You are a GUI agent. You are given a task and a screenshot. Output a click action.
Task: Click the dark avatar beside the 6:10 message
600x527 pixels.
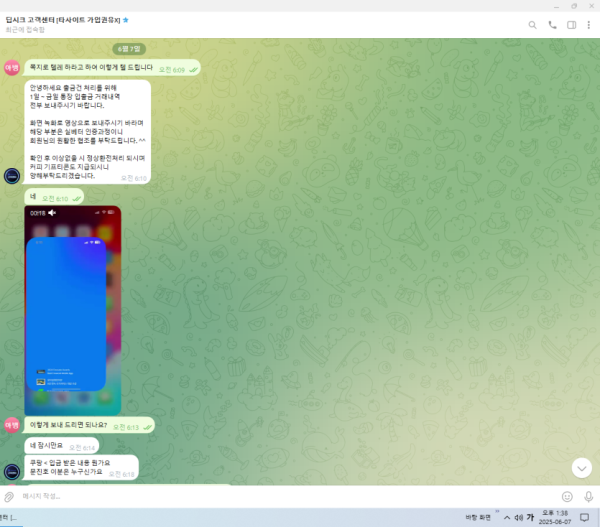pyautogui.click(x=12, y=176)
